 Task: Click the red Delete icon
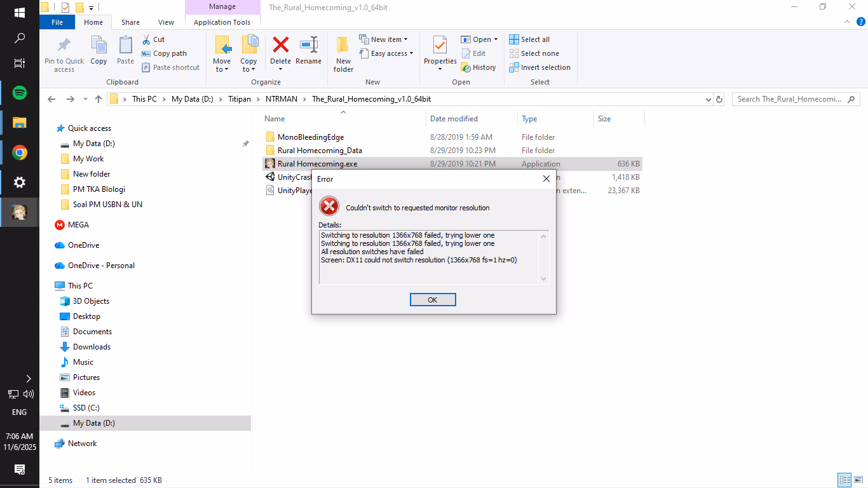tap(280, 44)
